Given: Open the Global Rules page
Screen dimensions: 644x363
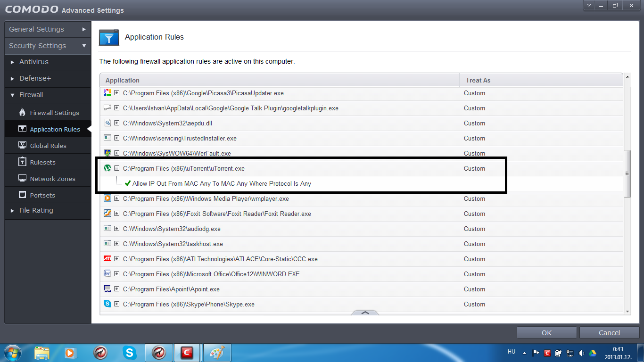Looking at the screenshot, I should (48, 146).
